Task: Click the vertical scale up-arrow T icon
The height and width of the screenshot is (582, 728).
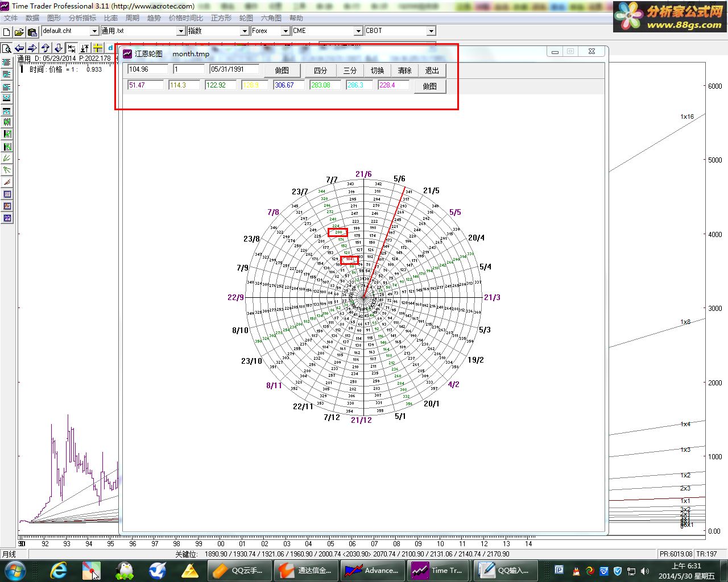Action: (85, 48)
